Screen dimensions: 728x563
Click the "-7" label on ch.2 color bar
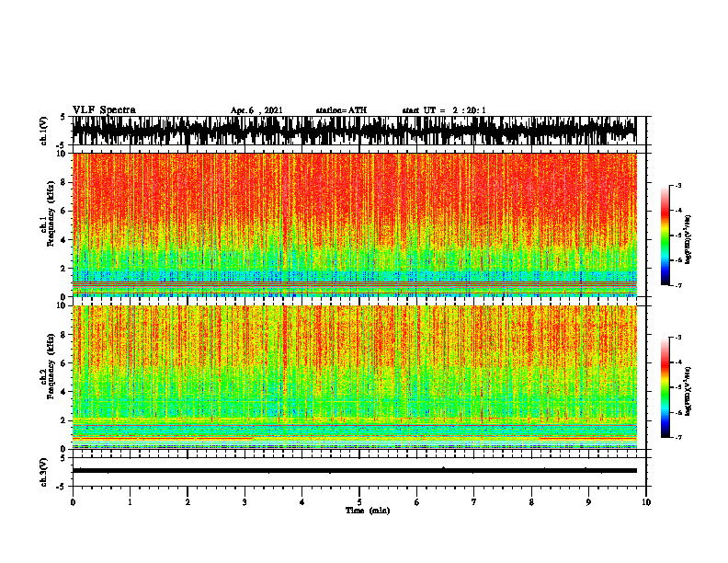tap(678, 437)
